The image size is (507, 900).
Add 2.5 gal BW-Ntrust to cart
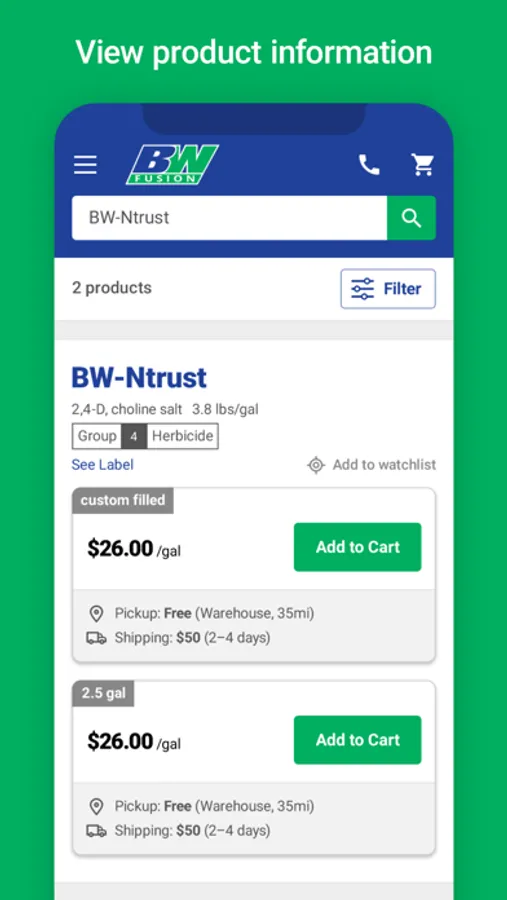(357, 740)
